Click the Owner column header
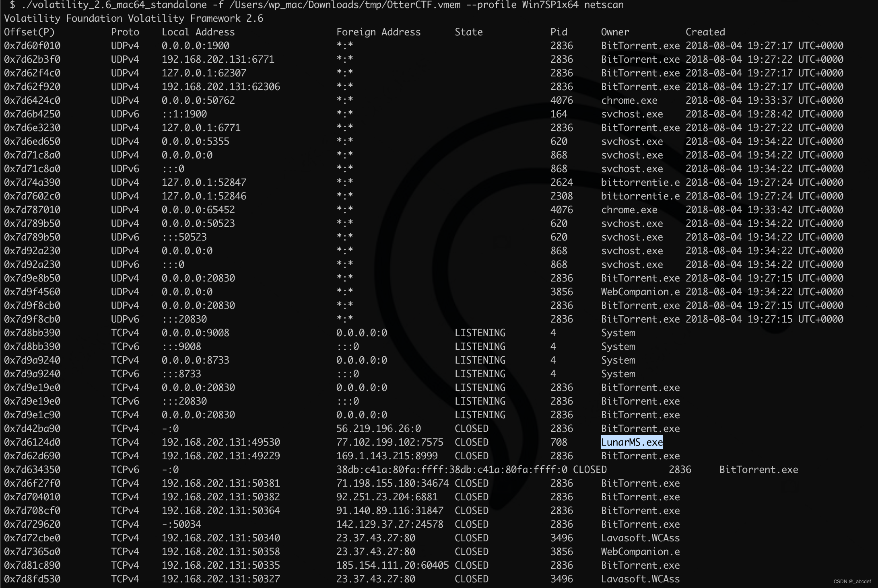Viewport: 878px width, 588px height. [614, 32]
